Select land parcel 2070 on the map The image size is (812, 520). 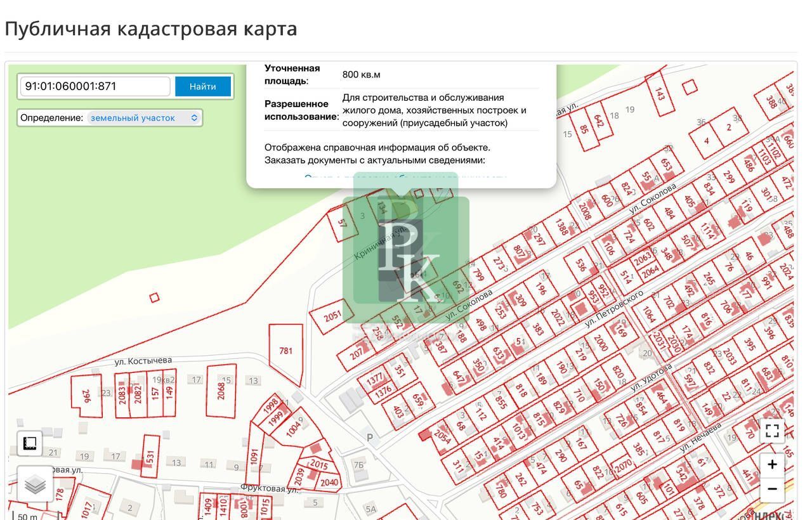pyautogui.click(x=624, y=467)
